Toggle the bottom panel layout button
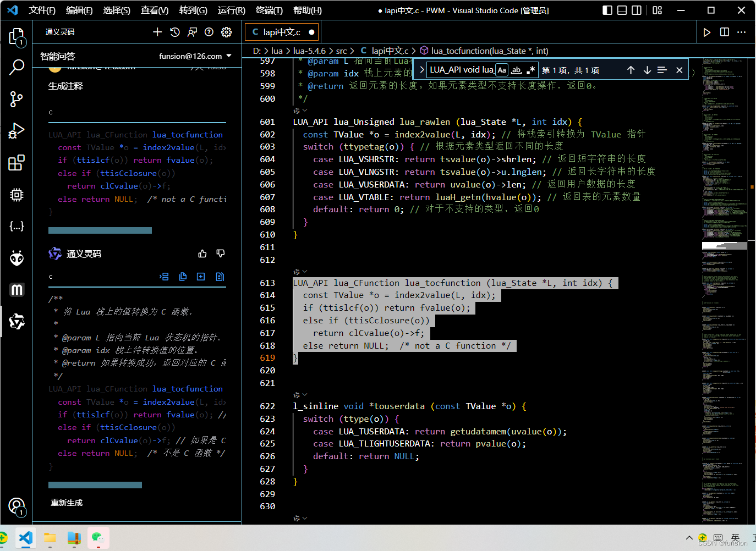The height and width of the screenshot is (551, 756). pyautogui.click(x=622, y=10)
